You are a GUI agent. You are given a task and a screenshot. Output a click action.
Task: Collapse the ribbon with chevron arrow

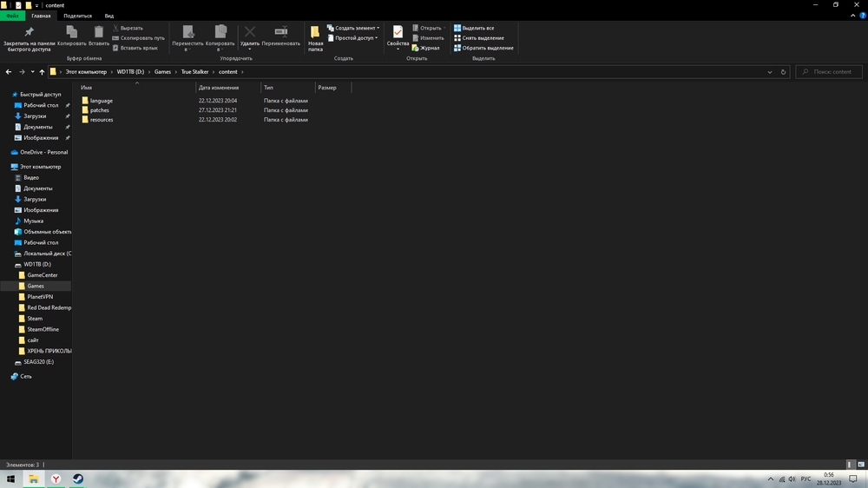[x=852, y=16]
